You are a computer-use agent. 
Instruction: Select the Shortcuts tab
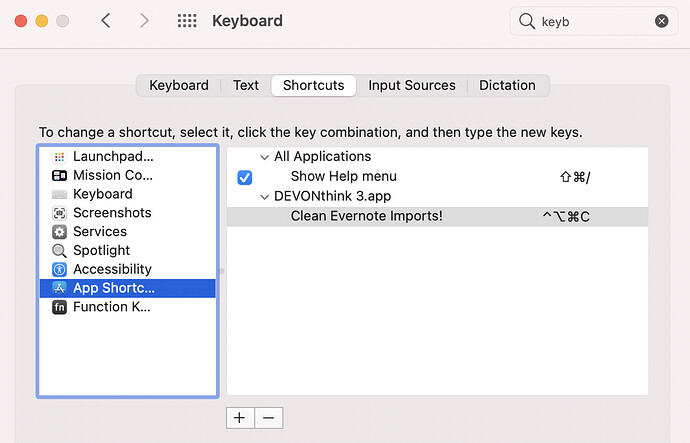tap(314, 85)
